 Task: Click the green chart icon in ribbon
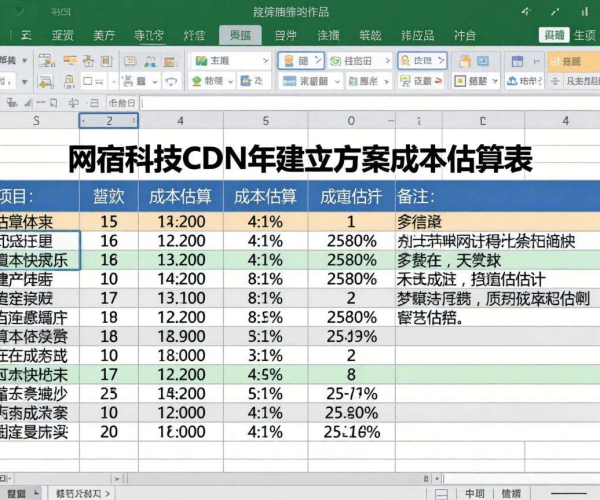pos(201,61)
